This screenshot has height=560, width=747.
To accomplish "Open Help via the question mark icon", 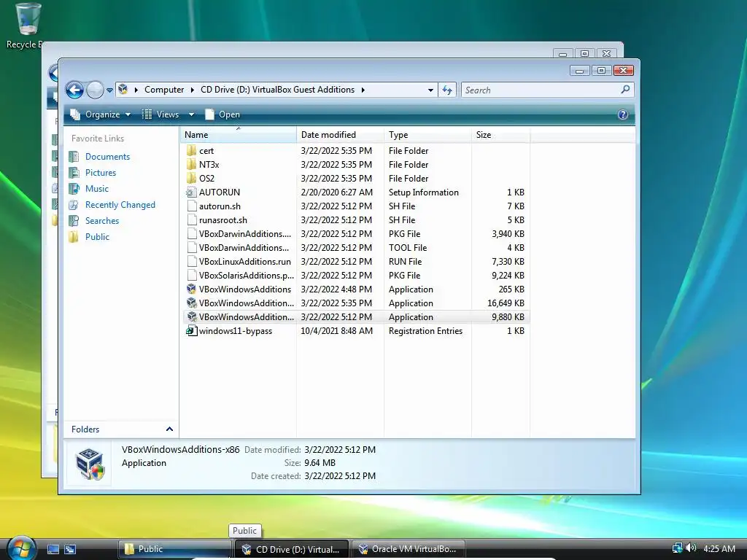I will 623,114.
